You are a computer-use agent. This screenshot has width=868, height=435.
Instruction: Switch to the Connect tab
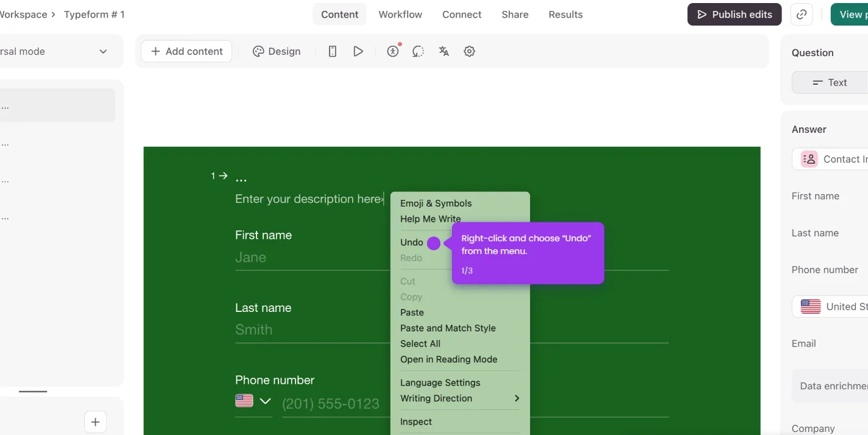(462, 15)
